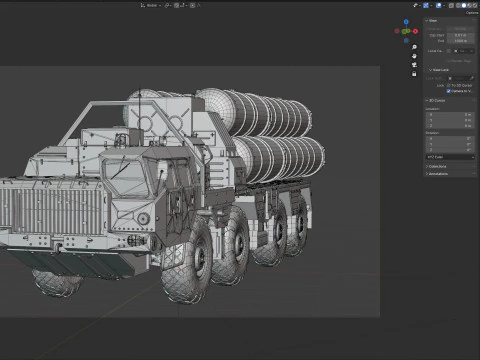Use the Lock to Object eyedropper
480x360 pixels.
click(471, 78)
